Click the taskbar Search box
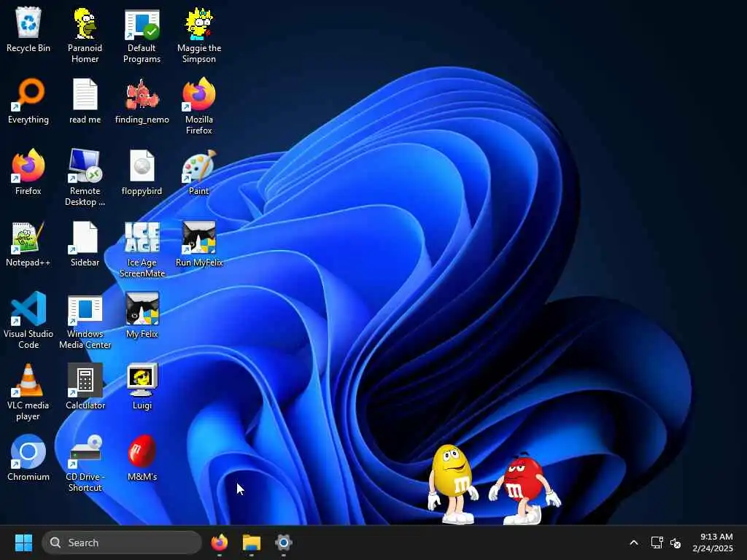 tap(122, 542)
